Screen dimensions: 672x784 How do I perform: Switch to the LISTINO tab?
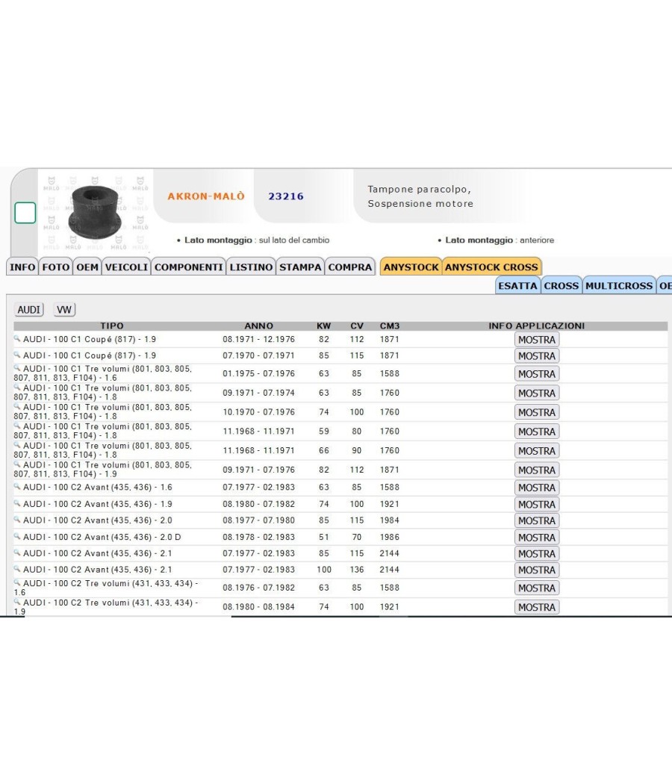click(251, 267)
